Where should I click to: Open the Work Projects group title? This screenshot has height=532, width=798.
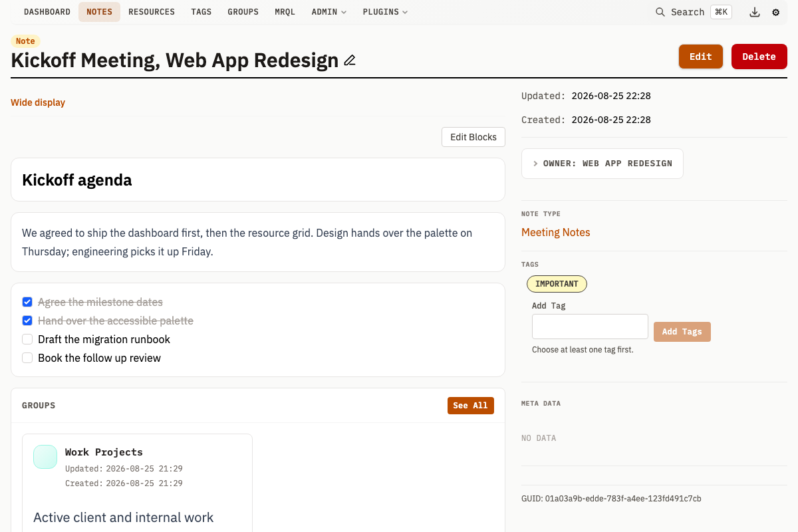pyautogui.click(x=104, y=452)
